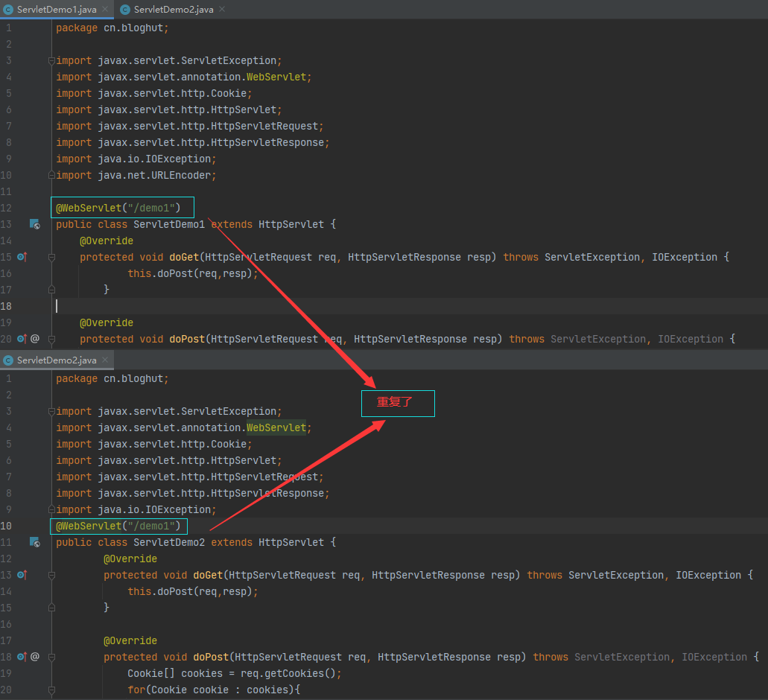768x700 pixels.
Task: Fold the doGet method in ServletDemo1
Action: (x=51, y=257)
